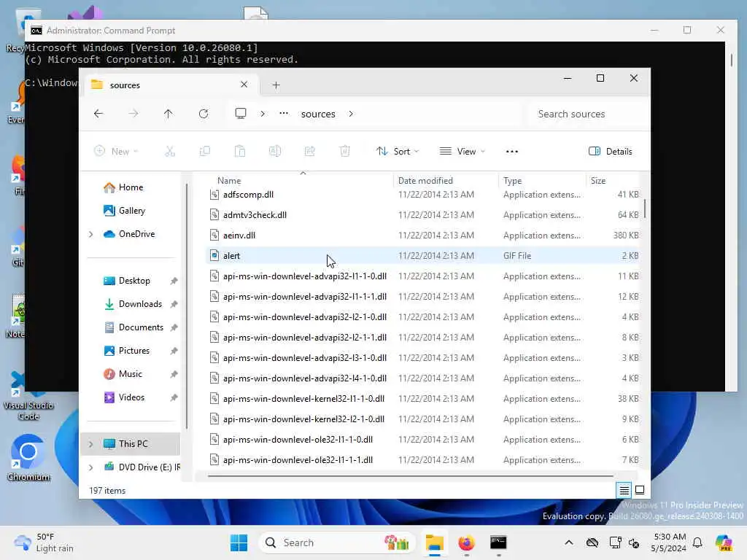Show hidden system tray icons
Viewport: 747px width, 560px height.
point(569,542)
